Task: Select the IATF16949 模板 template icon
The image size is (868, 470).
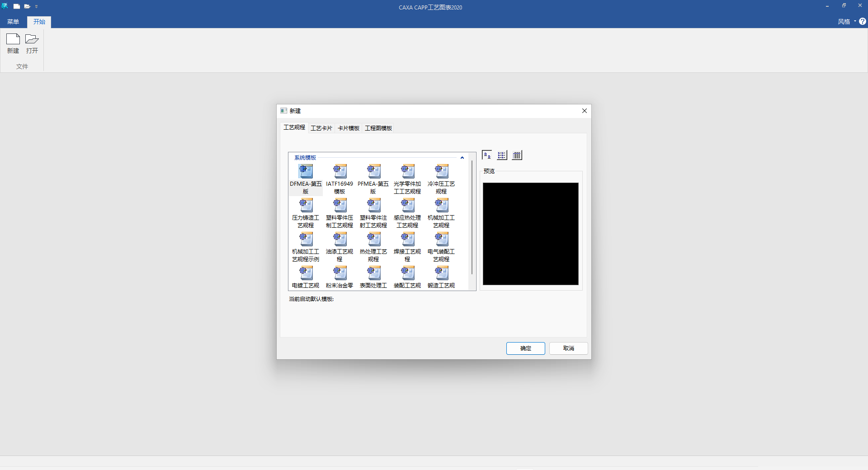Action: tap(340, 172)
